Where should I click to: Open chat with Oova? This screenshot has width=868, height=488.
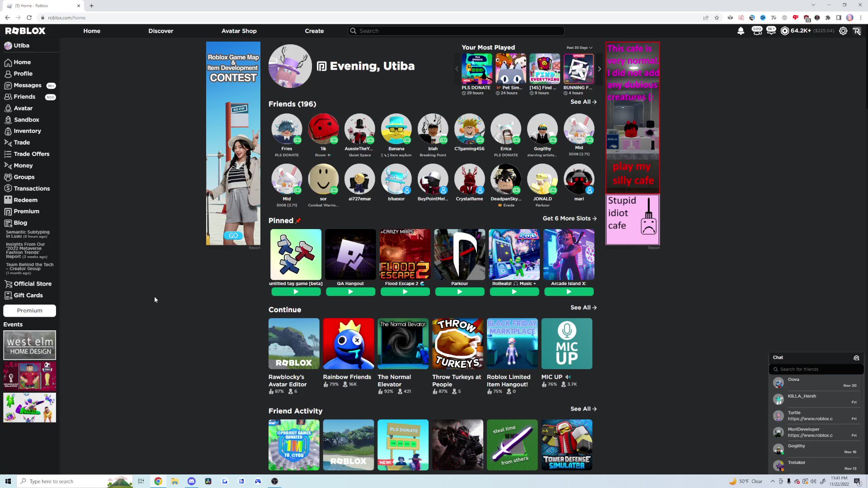click(x=816, y=383)
